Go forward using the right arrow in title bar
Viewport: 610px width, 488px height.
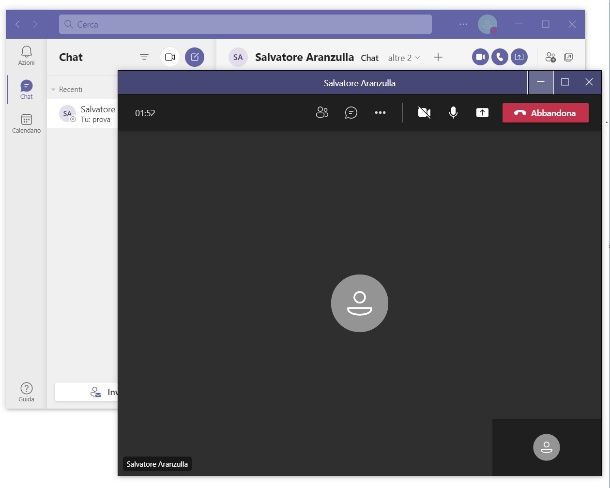tap(35, 24)
